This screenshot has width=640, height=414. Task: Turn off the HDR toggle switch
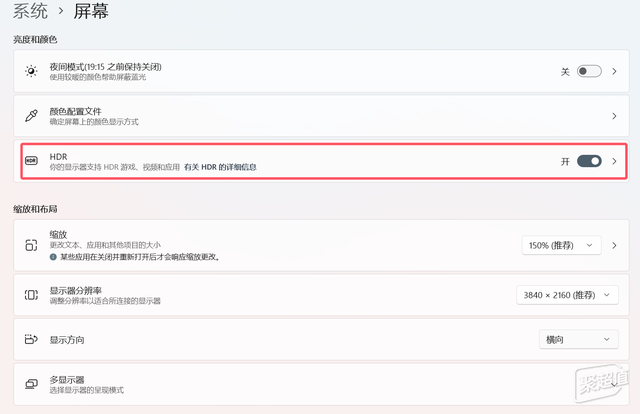[589, 161]
